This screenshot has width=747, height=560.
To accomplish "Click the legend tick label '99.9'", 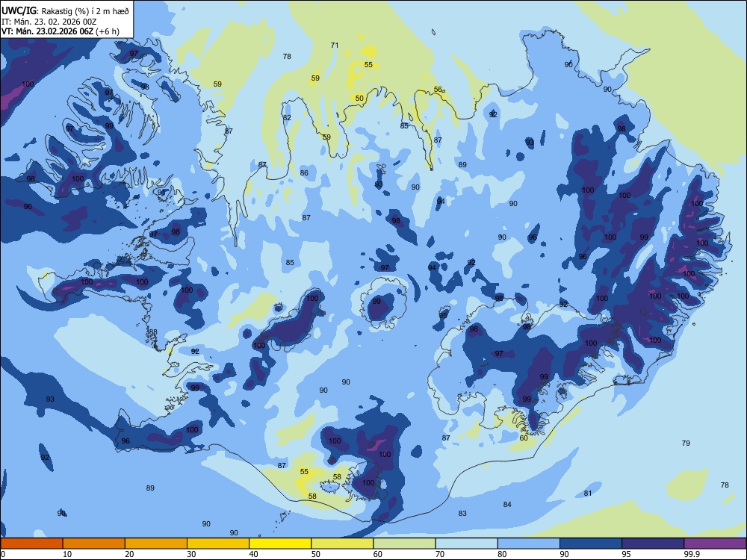I will tap(691, 554).
